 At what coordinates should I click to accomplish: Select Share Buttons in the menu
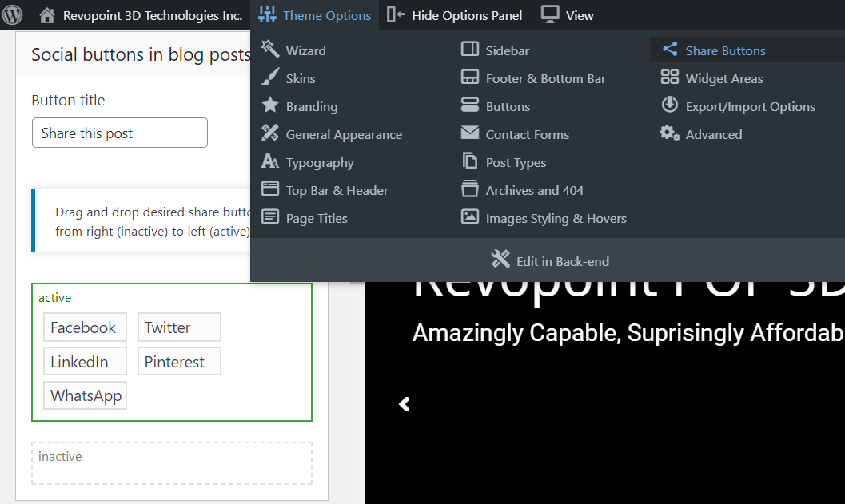click(725, 50)
